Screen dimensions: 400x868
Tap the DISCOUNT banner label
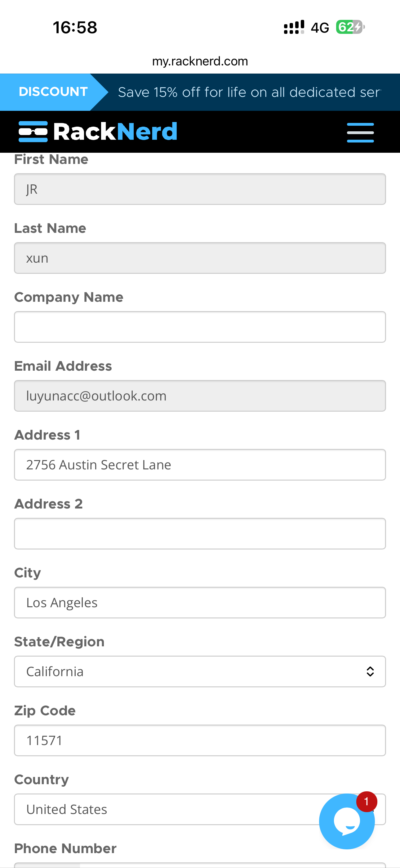[x=53, y=92]
